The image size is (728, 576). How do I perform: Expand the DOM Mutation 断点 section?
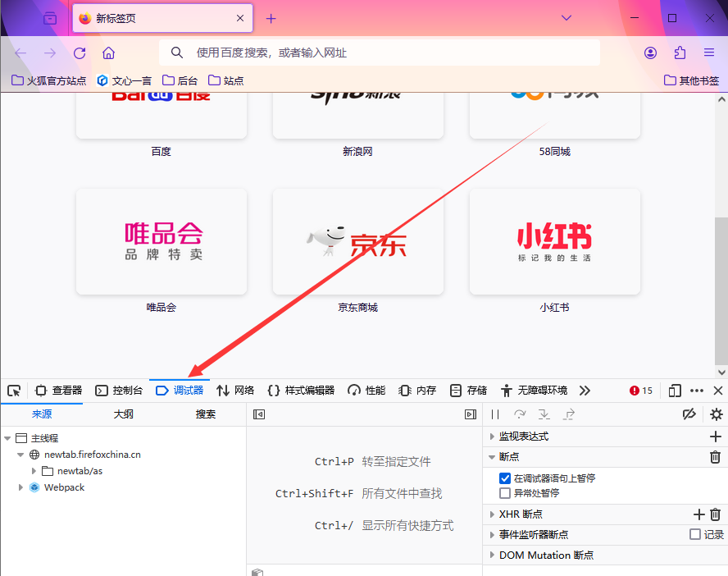click(x=492, y=555)
